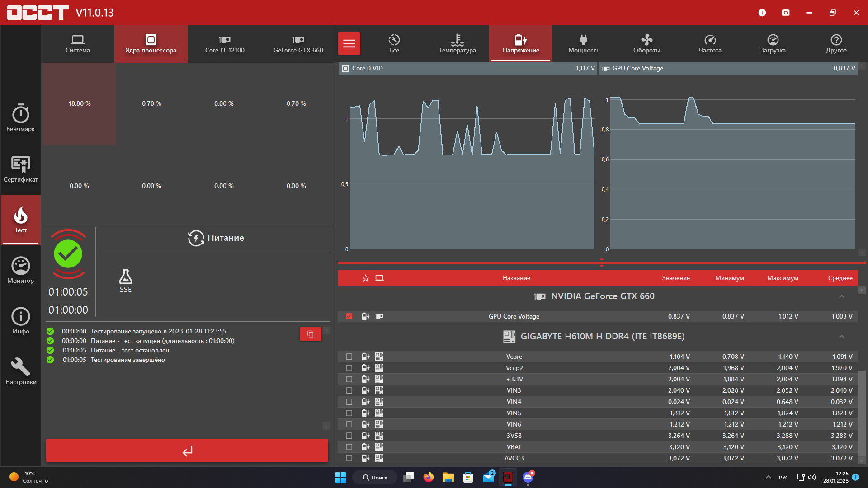Click the red panel splitter arrow under graphs
The width and height of the screenshot is (868, 488).
(601, 263)
